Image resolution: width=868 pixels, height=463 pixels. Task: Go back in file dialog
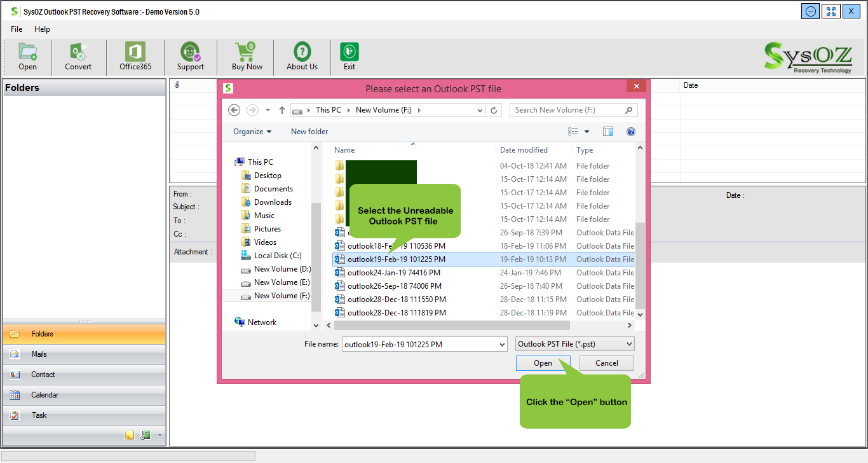click(234, 110)
